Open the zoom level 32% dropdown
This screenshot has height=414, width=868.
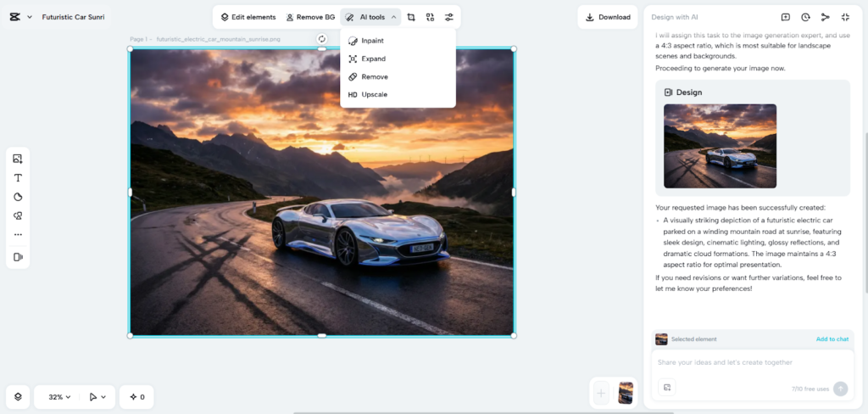59,396
